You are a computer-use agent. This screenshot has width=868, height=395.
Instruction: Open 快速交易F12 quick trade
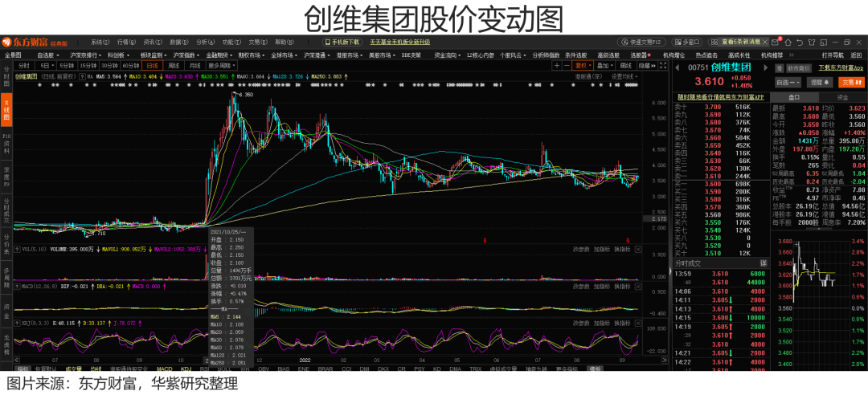pyautogui.click(x=641, y=42)
